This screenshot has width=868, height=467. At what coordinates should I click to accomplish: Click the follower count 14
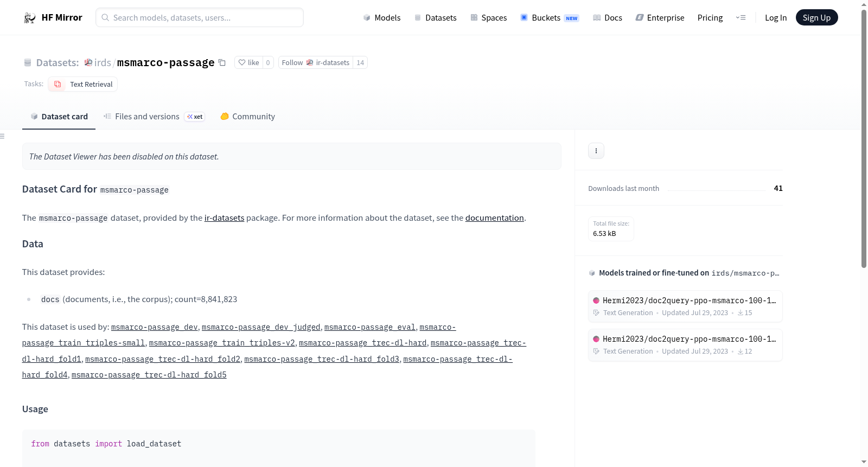[360, 62]
